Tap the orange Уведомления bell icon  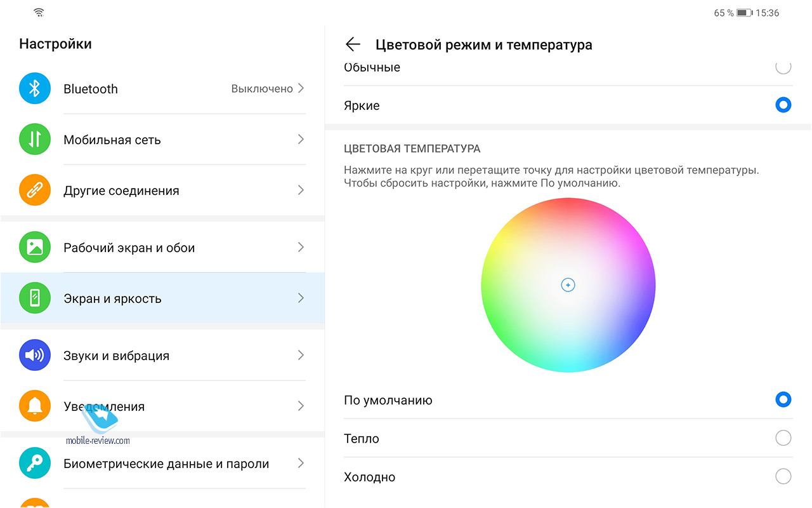(35, 406)
